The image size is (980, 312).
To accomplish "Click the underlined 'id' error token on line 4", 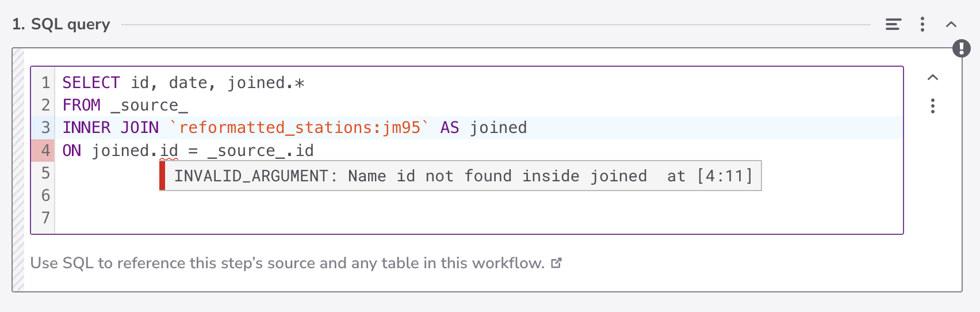I will tap(169, 151).
